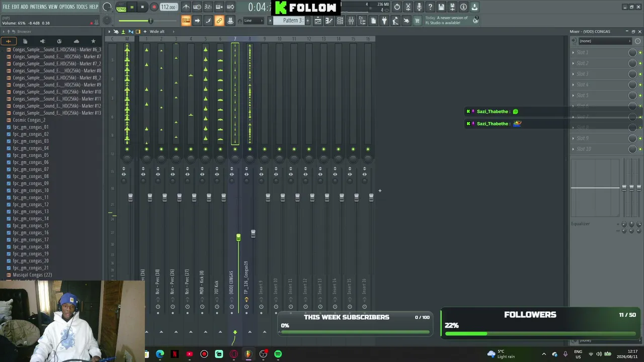Open the Slot 1 effect menu arrow
The width and height of the screenshot is (644, 362).
[x=573, y=52]
